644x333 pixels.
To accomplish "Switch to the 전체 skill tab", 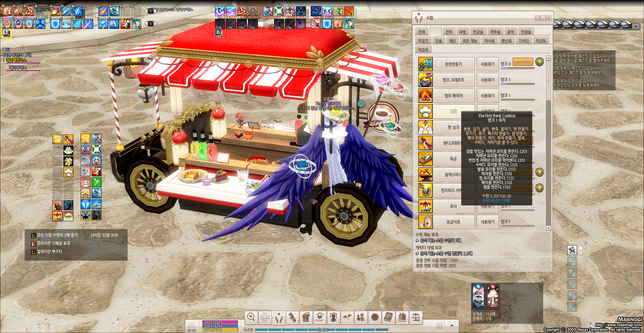I will (x=421, y=32).
